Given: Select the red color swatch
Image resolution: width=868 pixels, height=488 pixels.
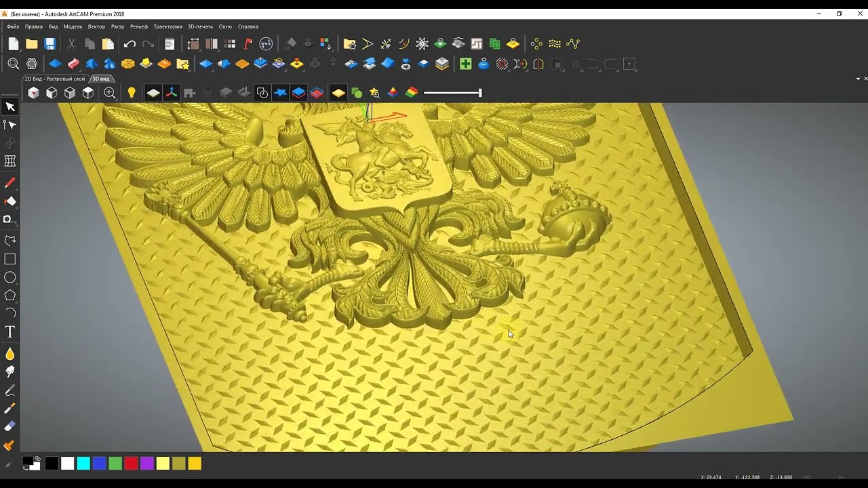Looking at the screenshot, I should [131, 464].
